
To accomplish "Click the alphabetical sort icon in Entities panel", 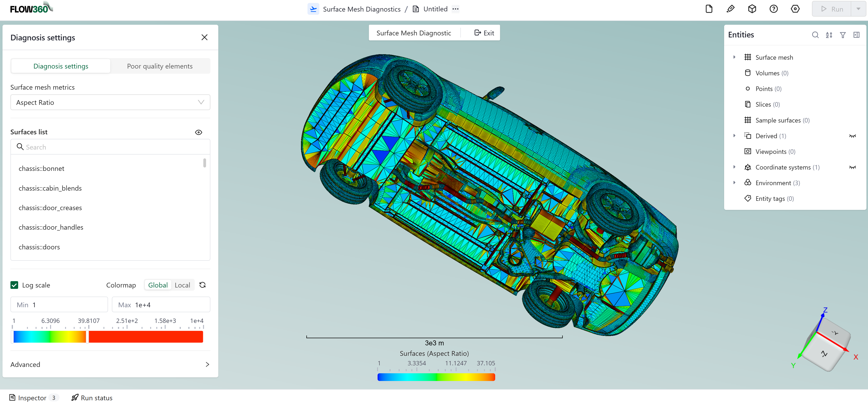I will click(829, 35).
